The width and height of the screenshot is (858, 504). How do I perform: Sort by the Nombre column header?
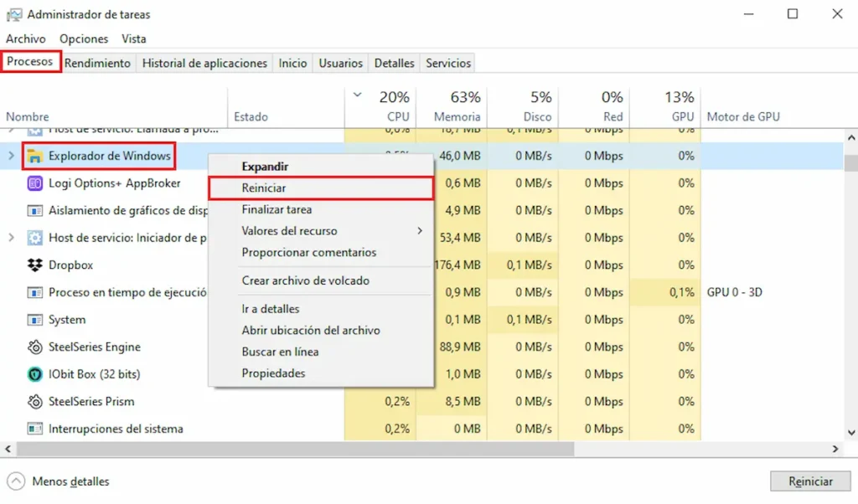pyautogui.click(x=114, y=108)
